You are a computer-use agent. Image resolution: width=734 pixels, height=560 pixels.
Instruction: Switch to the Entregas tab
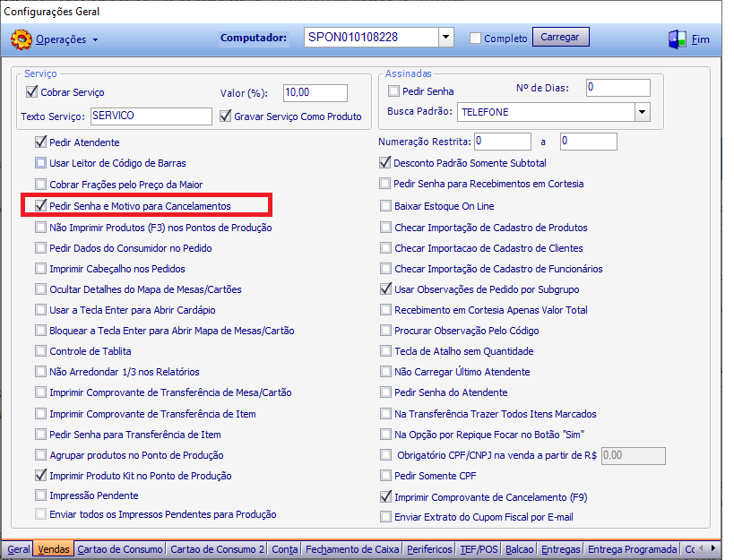561,549
